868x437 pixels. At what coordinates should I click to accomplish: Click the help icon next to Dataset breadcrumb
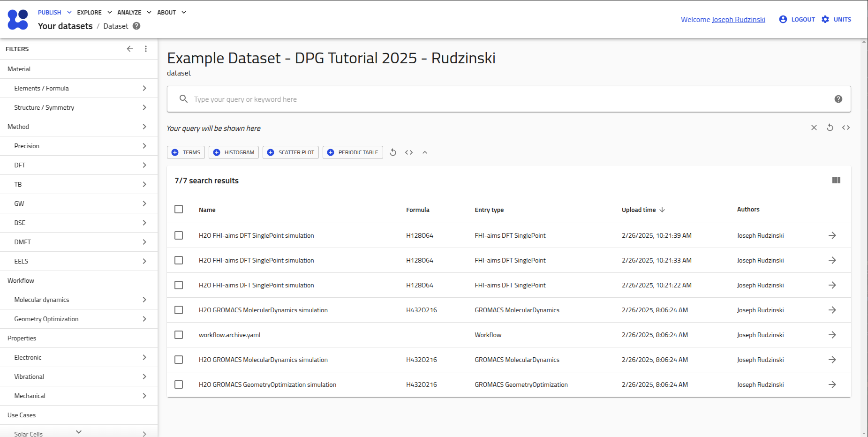[136, 26]
